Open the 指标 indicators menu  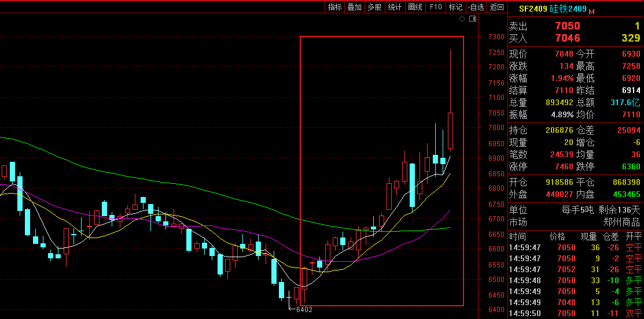coord(334,7)
